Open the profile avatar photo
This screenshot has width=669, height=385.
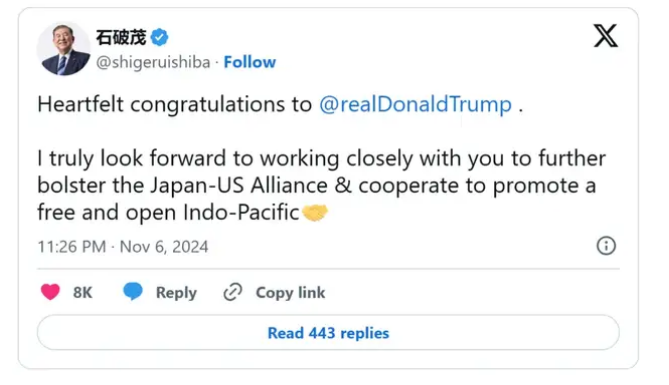tap(64, 49)
